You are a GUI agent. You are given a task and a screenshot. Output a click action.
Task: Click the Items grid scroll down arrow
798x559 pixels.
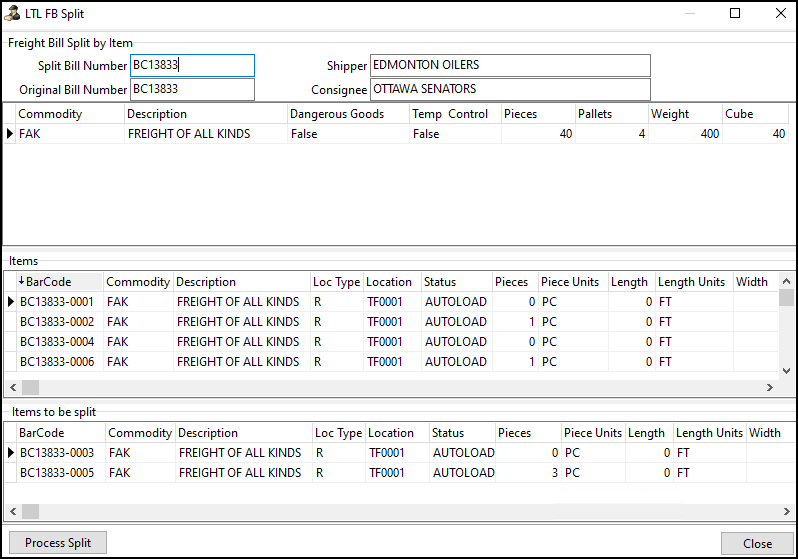point(786,371)
